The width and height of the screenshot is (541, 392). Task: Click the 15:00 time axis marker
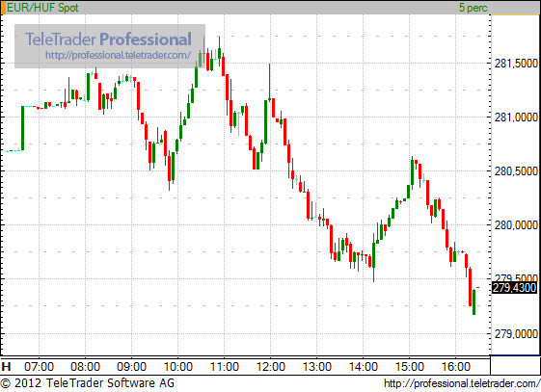coord(409,367)
